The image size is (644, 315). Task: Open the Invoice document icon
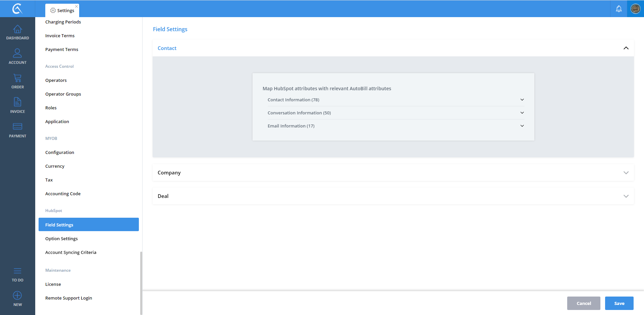coord(17,102)
